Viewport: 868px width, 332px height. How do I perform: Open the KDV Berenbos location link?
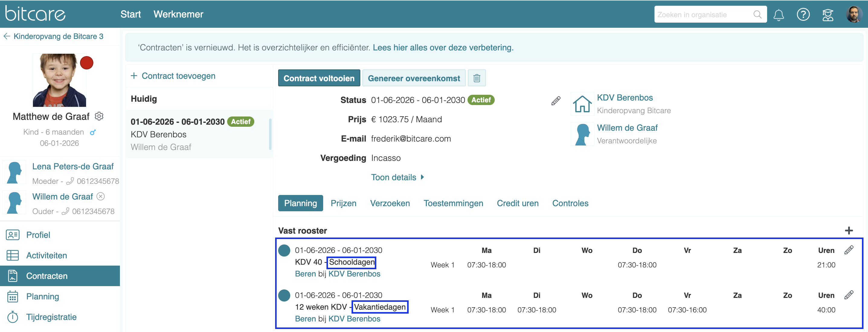tap(625, 98)
